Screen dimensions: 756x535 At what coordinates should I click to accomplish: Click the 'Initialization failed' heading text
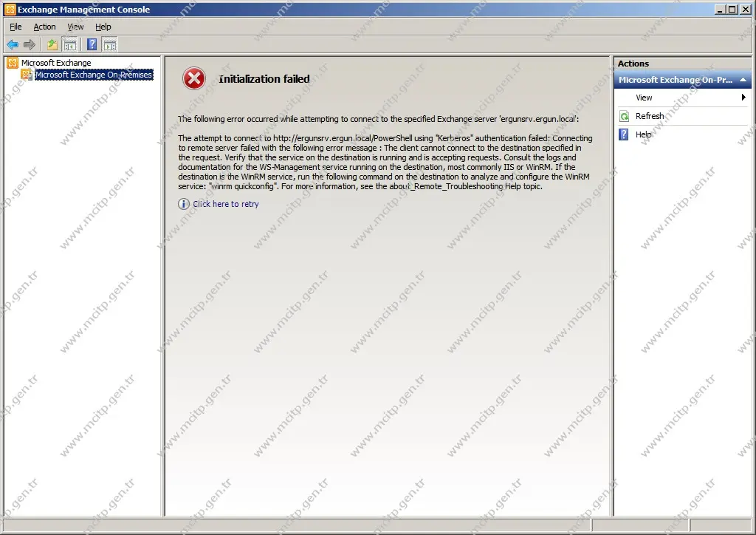(x=264, y=78)
